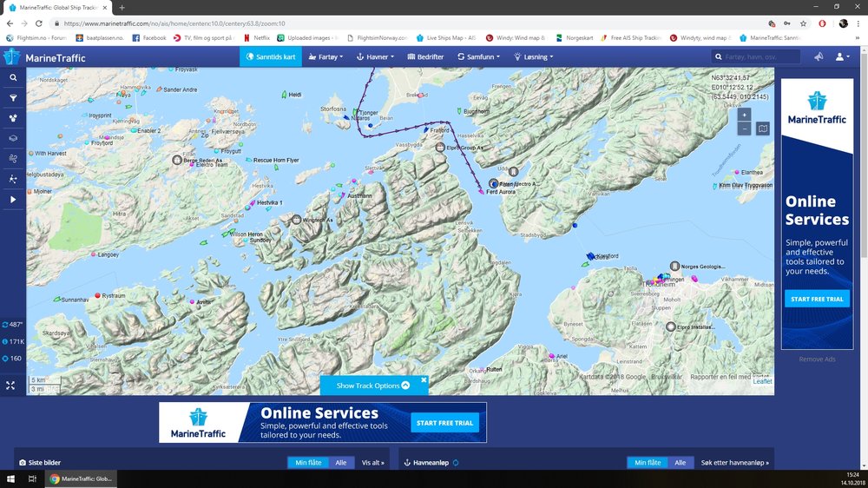Click the Berge Rederi As station marker
The width and height of the screenshot is (868, 488).
click(x=177, y=160)
